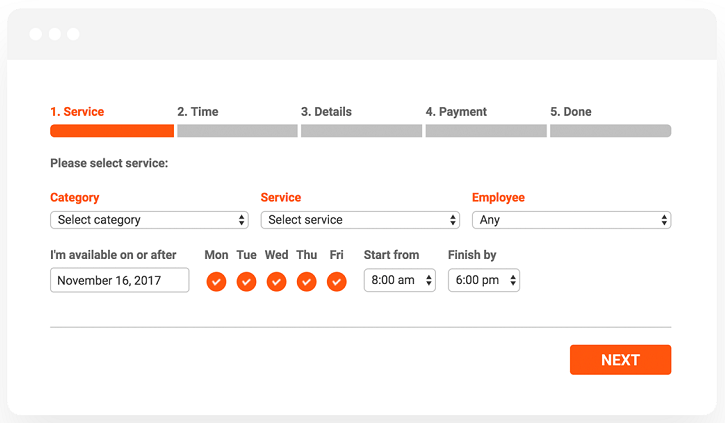Viewport: 725px width, 423px height.
Task: Select the 5. Done step
Action: [x=571, y=112]
